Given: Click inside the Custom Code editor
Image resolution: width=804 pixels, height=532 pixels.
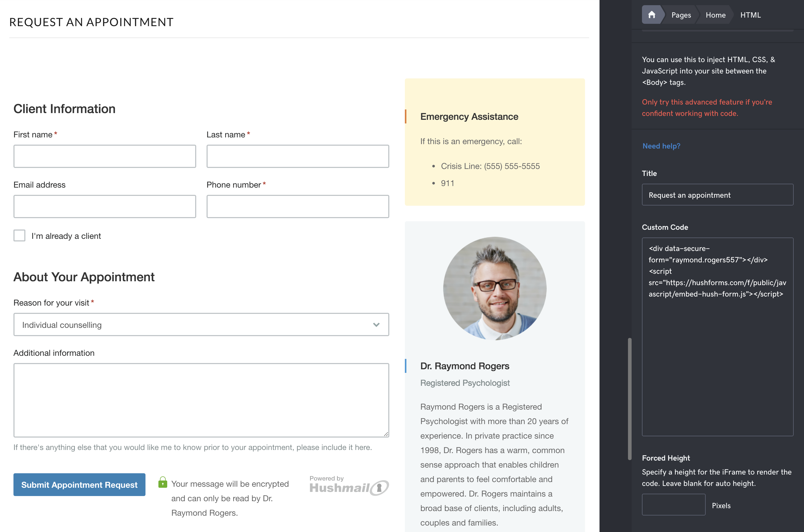Looking at the screenshot, I should 717,339.
